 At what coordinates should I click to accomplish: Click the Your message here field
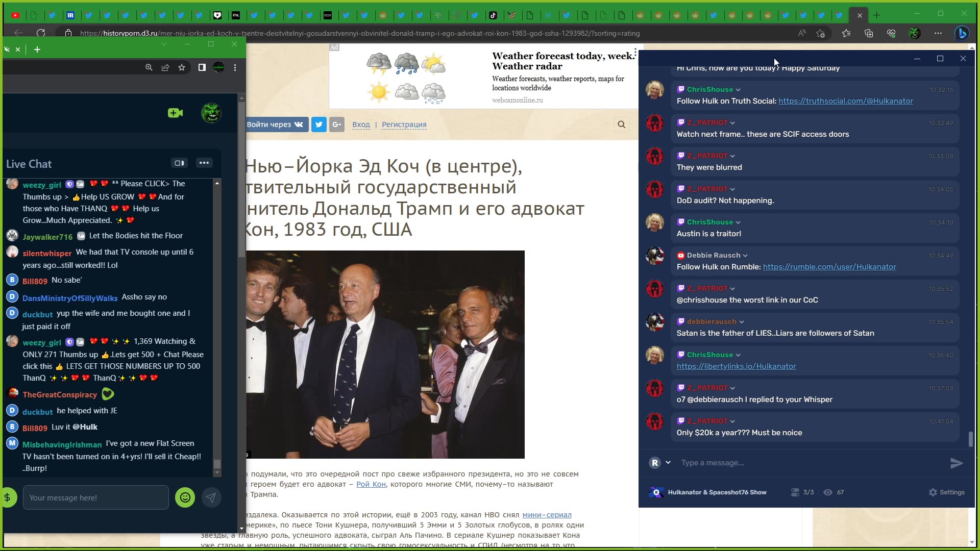pyautogui.click(x=96, y=497)
